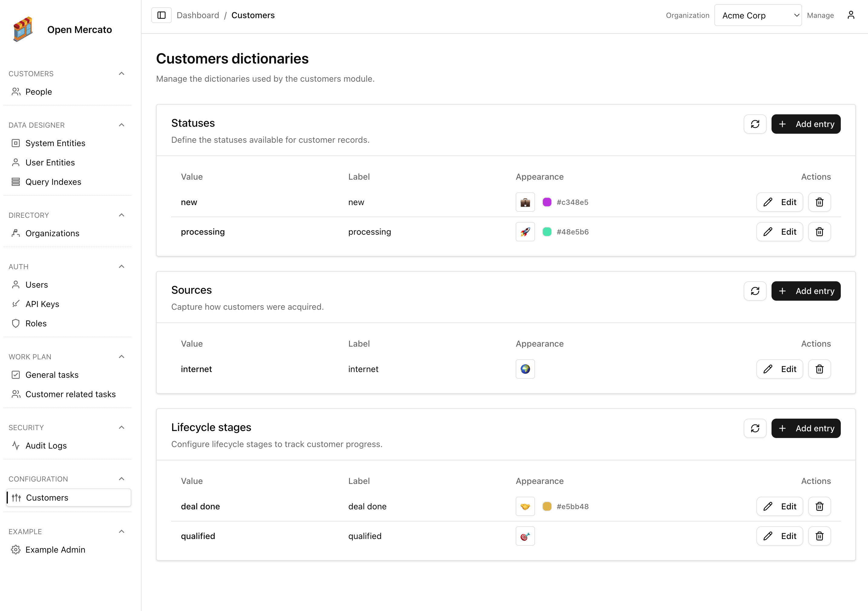
Task: Switch to Customer related tasks
Action: 70,394
